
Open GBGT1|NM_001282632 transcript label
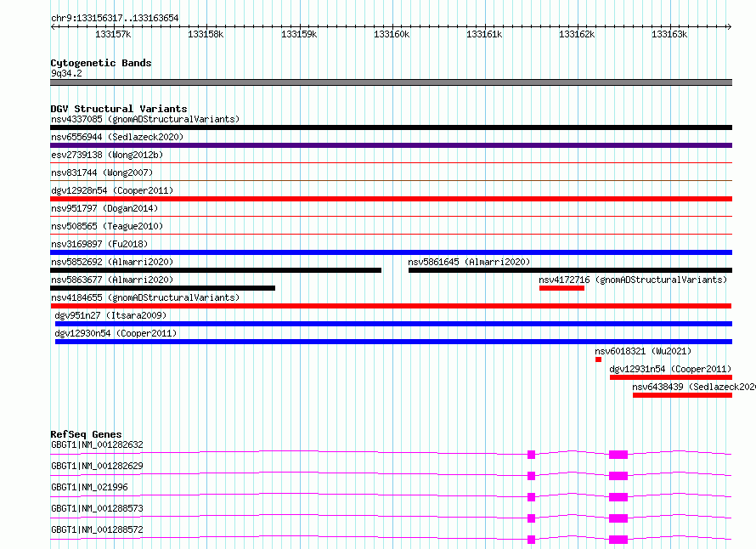(x=97, y=444)
